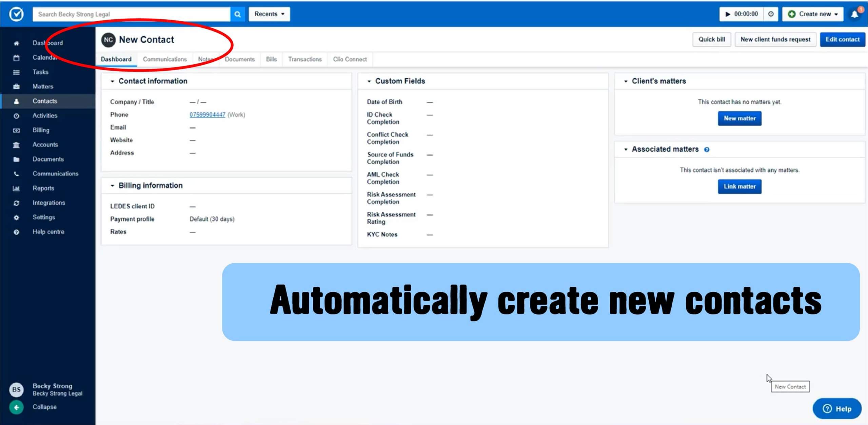The image size is (868, 425).
Task: Collapse the Contact information section
Action: coord(112,81)
